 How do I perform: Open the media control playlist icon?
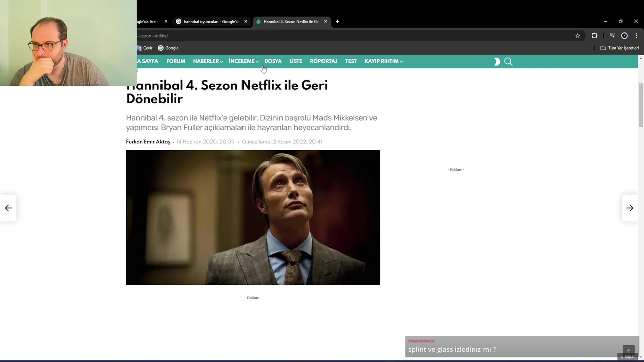[612, 36]
